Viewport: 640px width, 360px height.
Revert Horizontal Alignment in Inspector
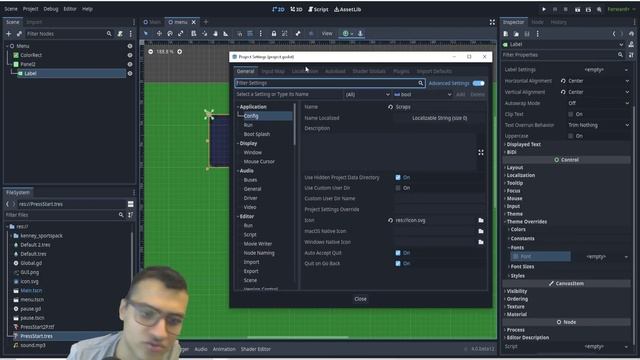pos(563,81)
